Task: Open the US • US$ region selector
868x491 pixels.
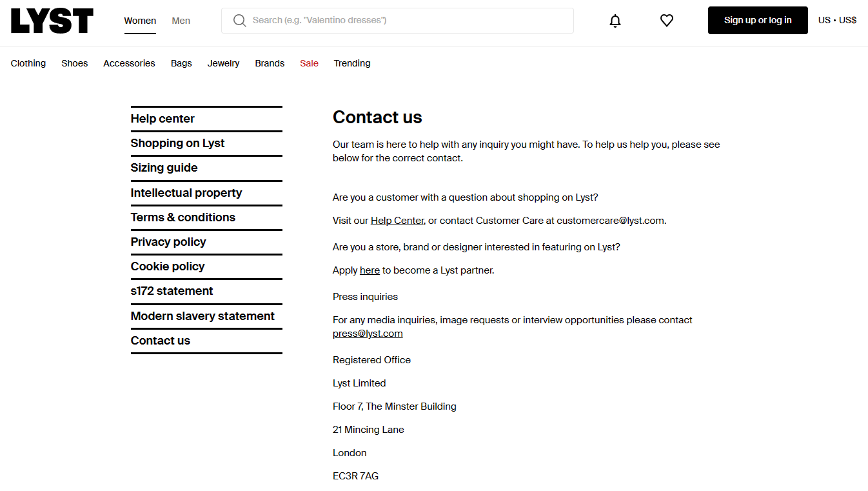Action: click(837, 20)
